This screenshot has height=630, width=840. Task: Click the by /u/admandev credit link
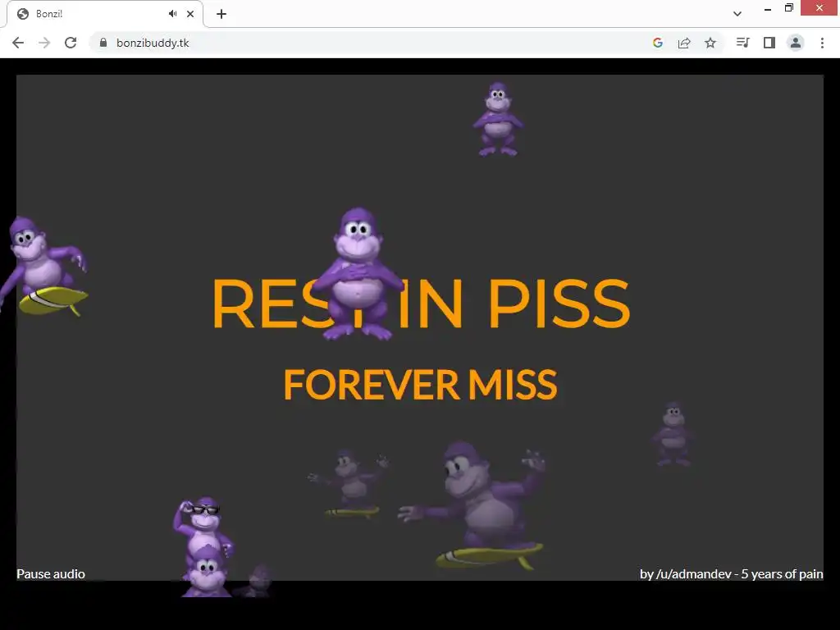point(731,573)
